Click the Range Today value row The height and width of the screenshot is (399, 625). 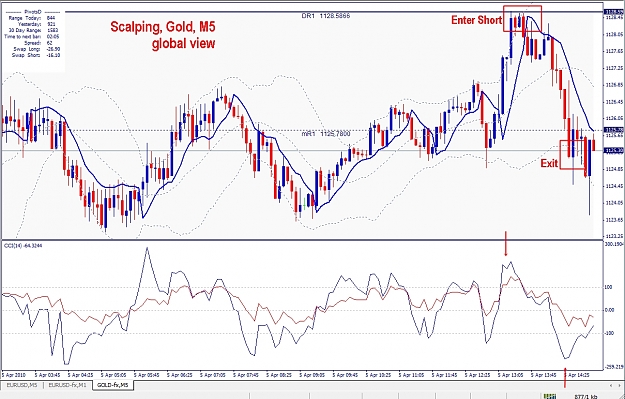click(33, 18)
